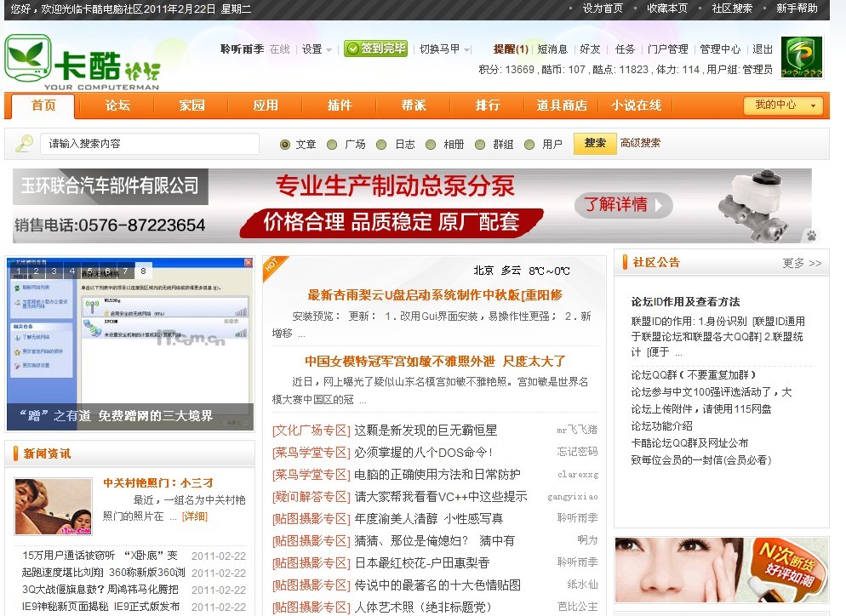This screenshot has width=846, height=616.
Task: Open 新手帮助 in top bar
Action: point(797,9)
